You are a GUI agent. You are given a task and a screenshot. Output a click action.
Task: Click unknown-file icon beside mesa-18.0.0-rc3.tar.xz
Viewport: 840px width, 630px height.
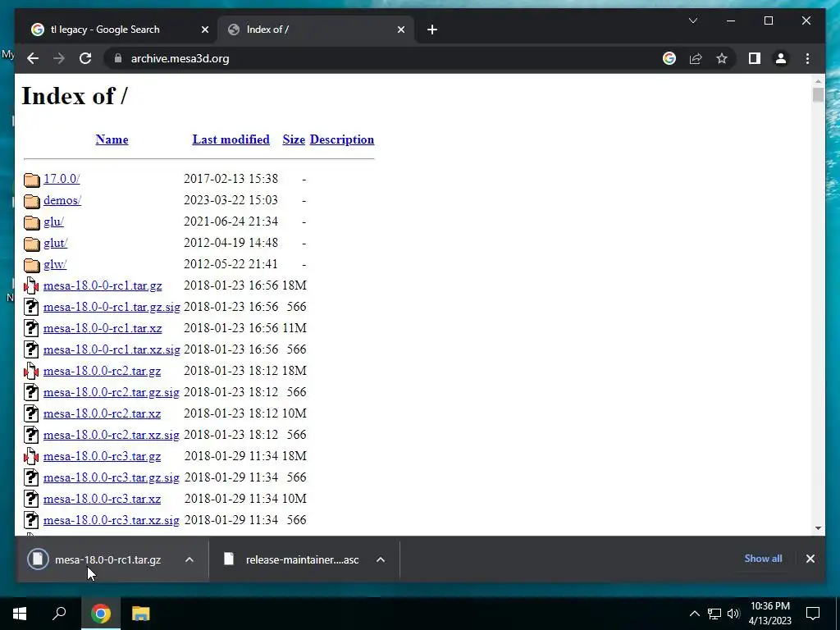32,499
